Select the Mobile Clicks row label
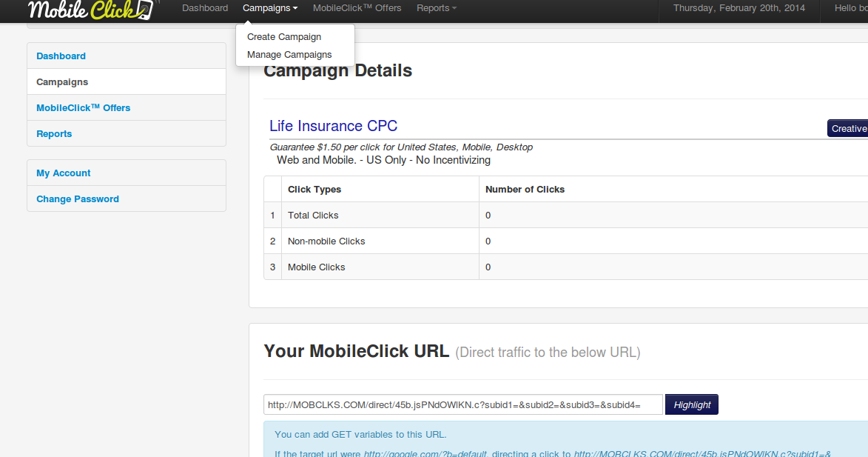 click(316, 267)
